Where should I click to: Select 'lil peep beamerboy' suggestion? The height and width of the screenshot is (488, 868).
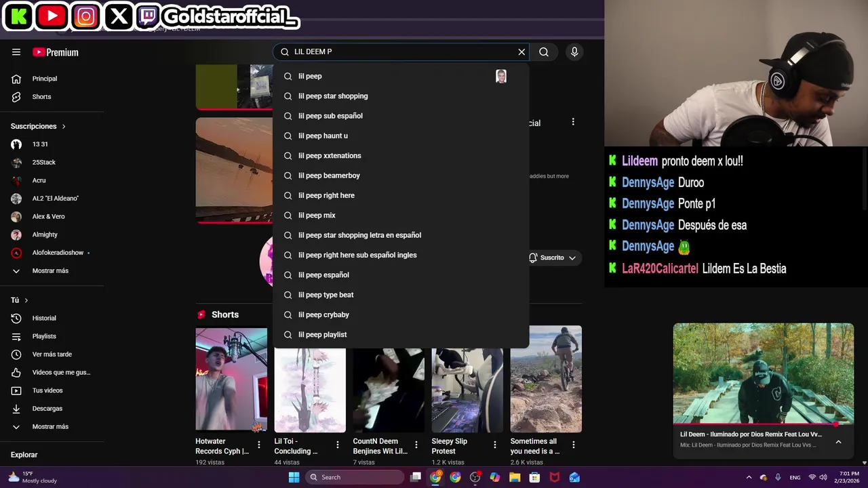(401, 176)
